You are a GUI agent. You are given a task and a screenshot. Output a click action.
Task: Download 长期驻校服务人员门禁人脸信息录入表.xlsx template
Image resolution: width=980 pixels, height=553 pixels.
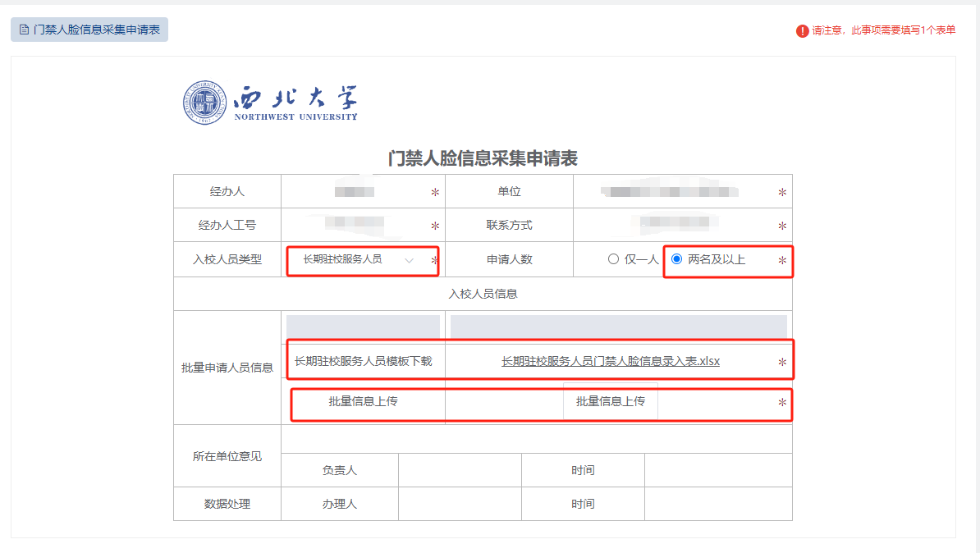pyautogui.click(x=610, y=361)
